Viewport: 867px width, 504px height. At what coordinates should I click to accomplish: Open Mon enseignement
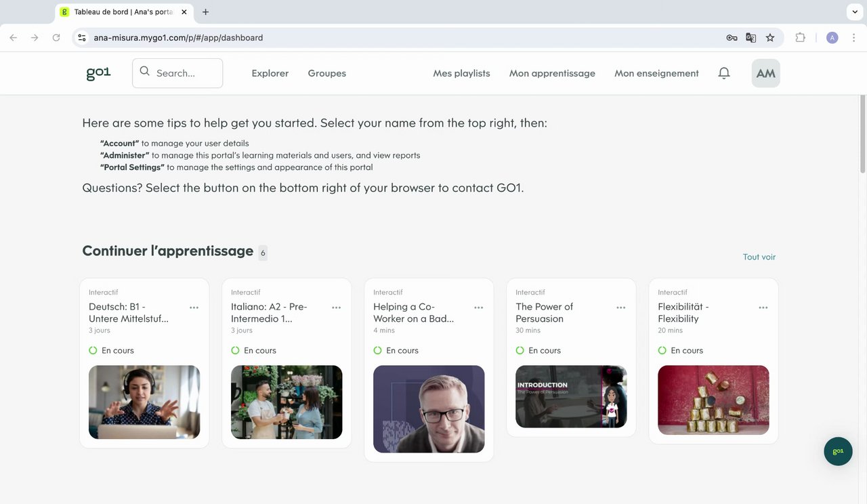coord(656,73)
